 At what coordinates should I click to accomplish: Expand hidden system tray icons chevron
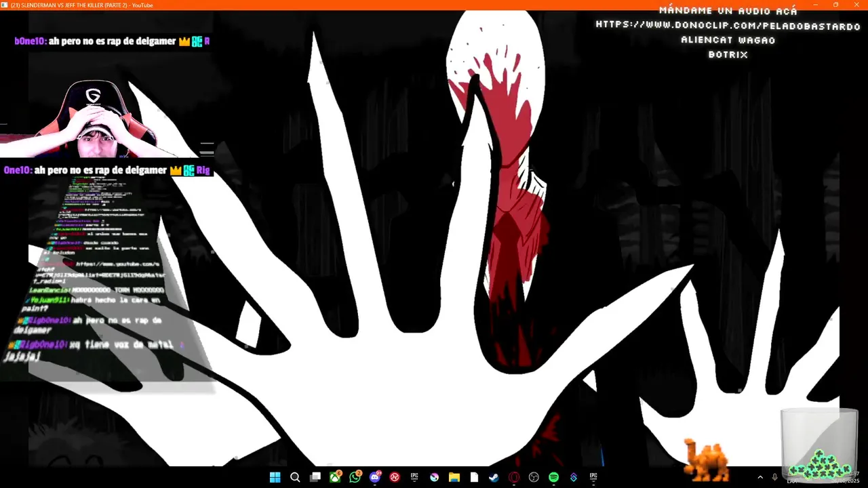(x=759, y=477)
